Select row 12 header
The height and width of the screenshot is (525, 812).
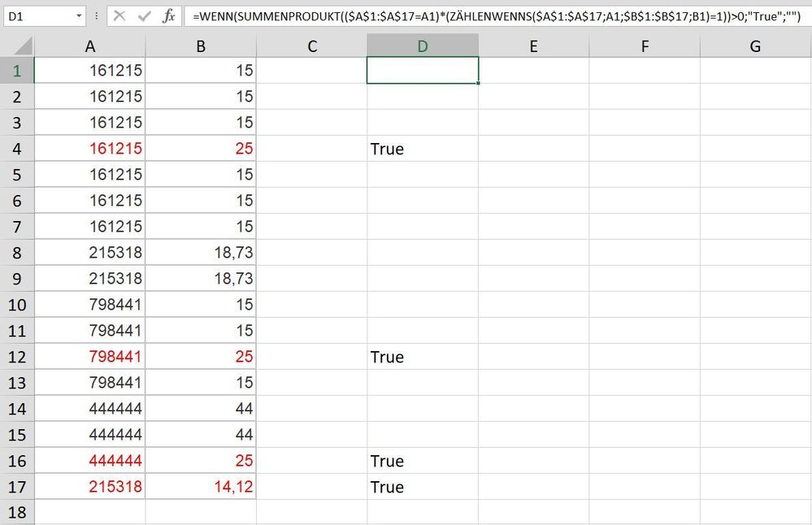pyautogui.click(x=17, y=357)
